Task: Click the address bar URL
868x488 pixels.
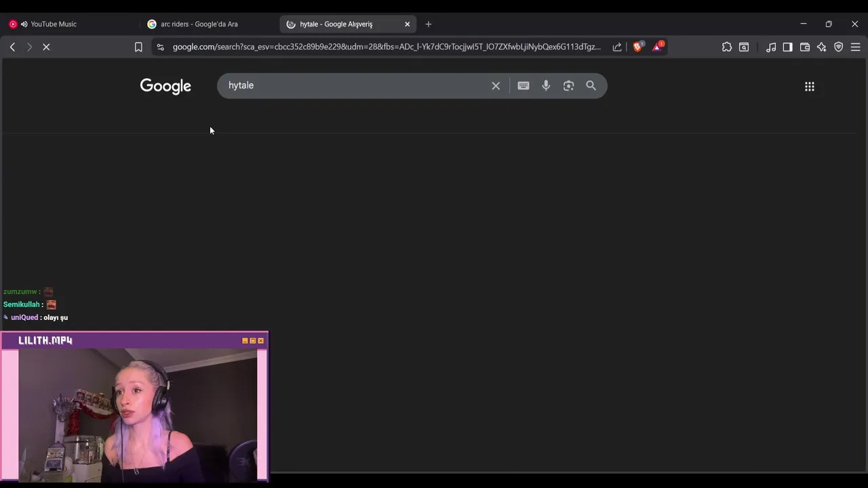Action: pos(387,47)
